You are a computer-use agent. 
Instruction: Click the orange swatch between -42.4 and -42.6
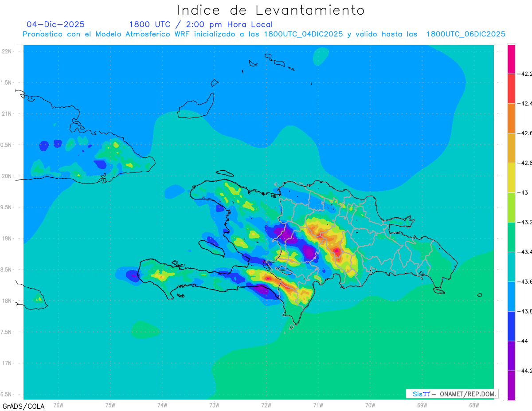(x=511, y=118)
